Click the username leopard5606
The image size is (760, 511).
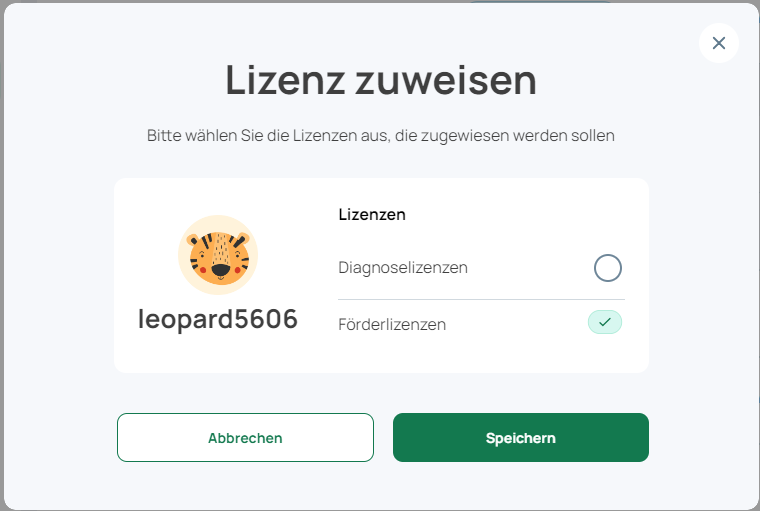click(218, 319)
